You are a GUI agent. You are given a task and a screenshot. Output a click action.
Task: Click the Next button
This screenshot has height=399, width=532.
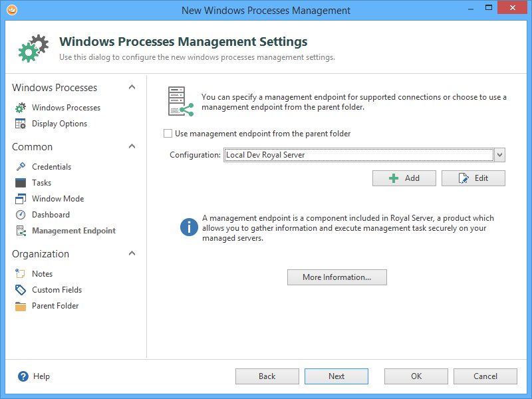coord(336,376)
